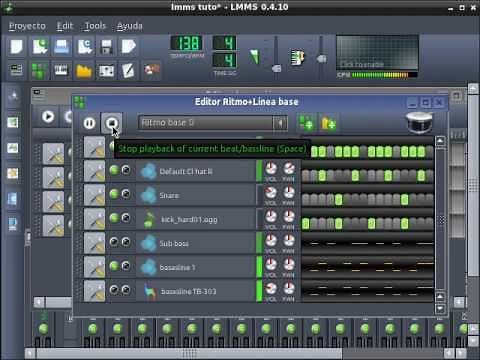The width and height of the screenshot is (480, 360).
Task: Open the Snare instrument window
Action: point(196,195)
